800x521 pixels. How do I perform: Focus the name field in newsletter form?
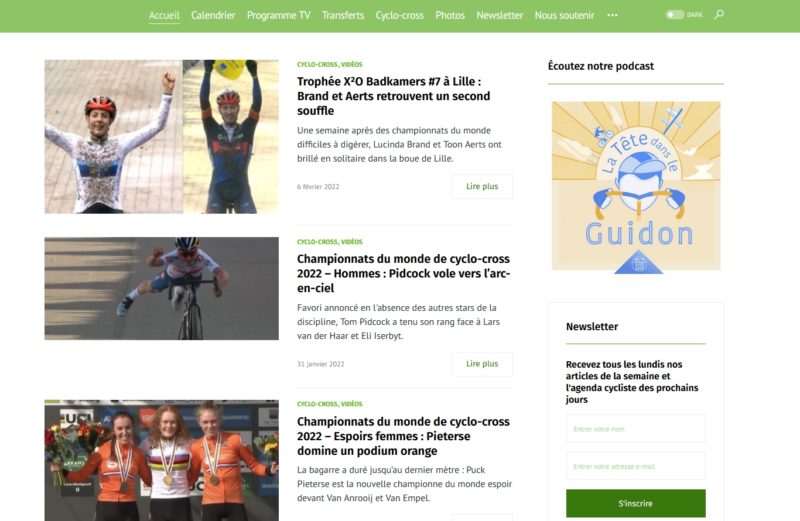click(636, 429)
